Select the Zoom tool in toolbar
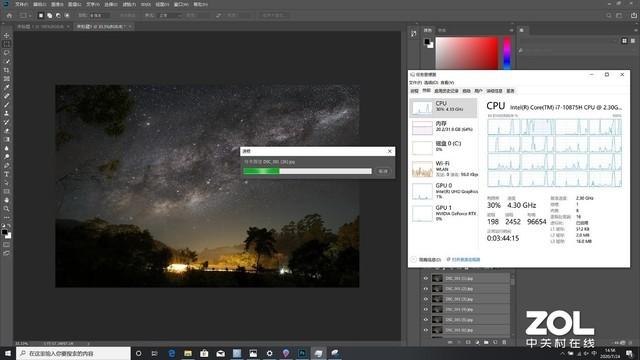The image size is (640, 360). pos(7,209)
